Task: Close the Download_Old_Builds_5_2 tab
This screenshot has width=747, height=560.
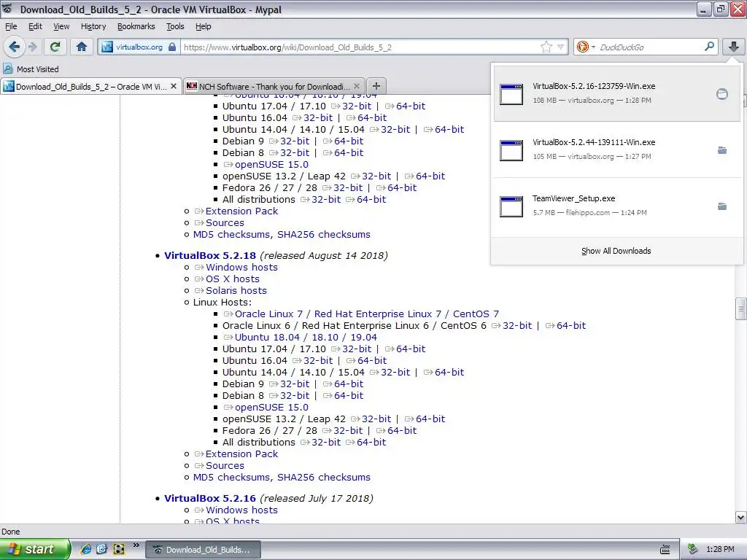Action: pos(174,86)
